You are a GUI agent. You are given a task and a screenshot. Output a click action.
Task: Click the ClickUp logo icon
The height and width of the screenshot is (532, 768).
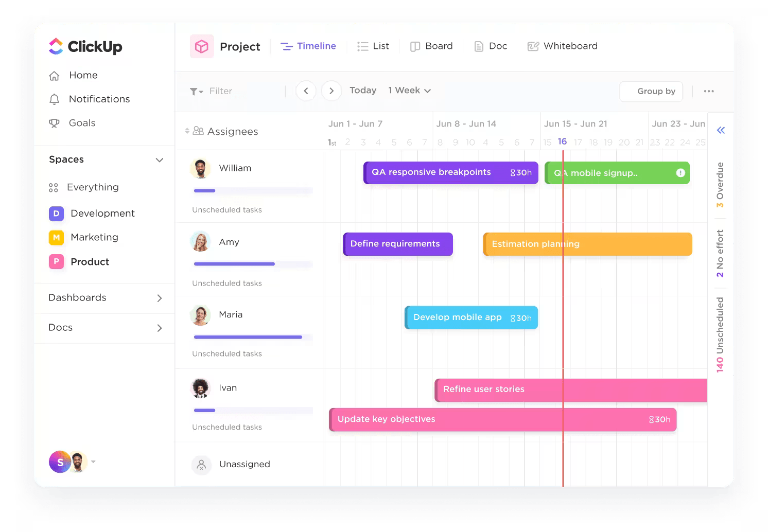[56, 46]
